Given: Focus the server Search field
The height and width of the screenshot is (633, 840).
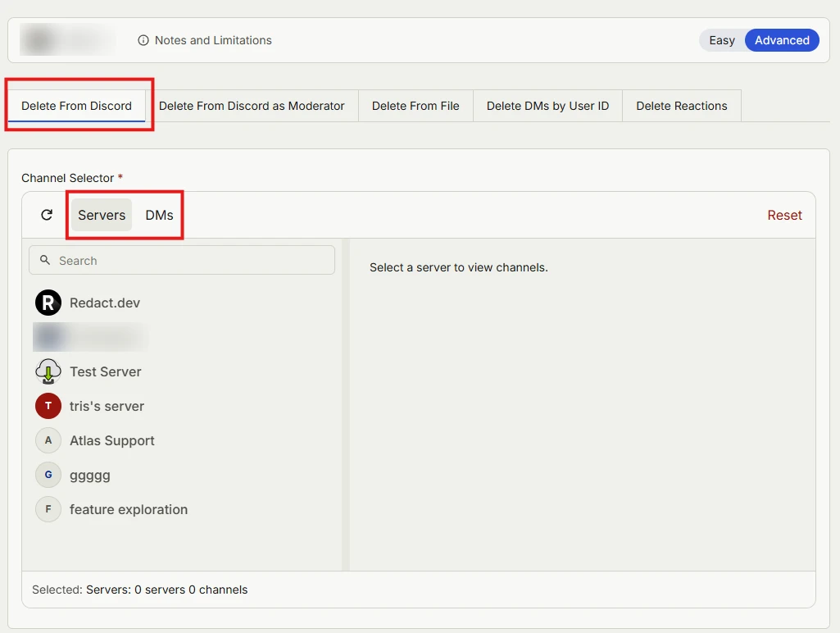Looking at the screenshot, I should [182, 260].
